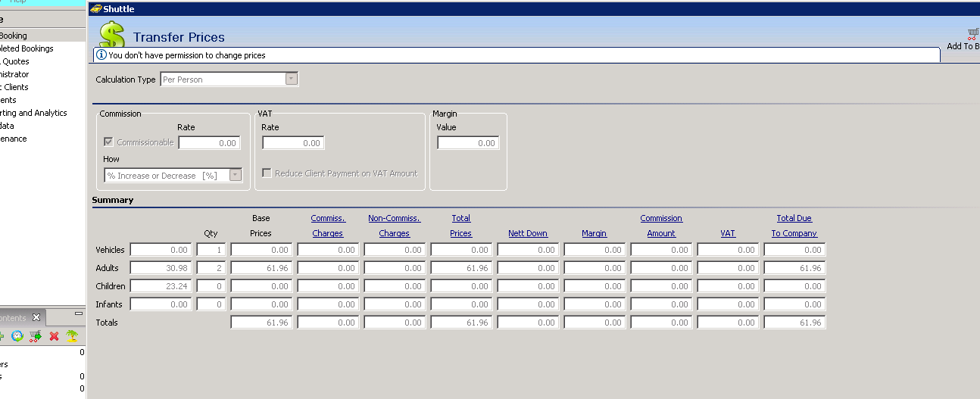The width and height of the screenshot is (980, 399).
Task: Click the green dollar sign Transfer Prices icon
Action: 112,34
